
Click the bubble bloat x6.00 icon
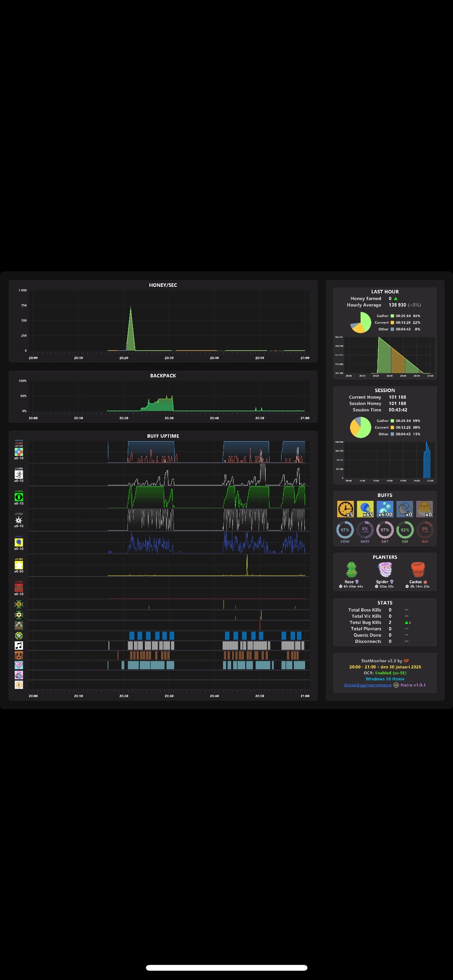pyautogui.click(x=385, y=509)
